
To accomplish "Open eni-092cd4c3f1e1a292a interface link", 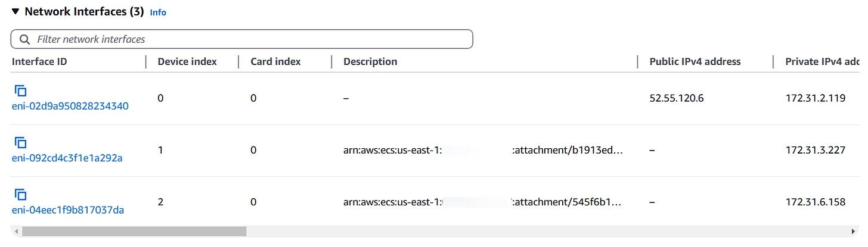I will 67,158.
